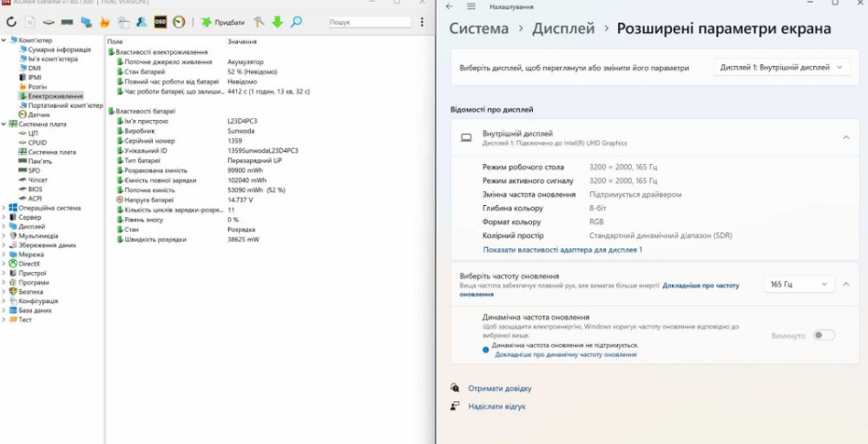Expand the Сервер tree node arrow

4,217
